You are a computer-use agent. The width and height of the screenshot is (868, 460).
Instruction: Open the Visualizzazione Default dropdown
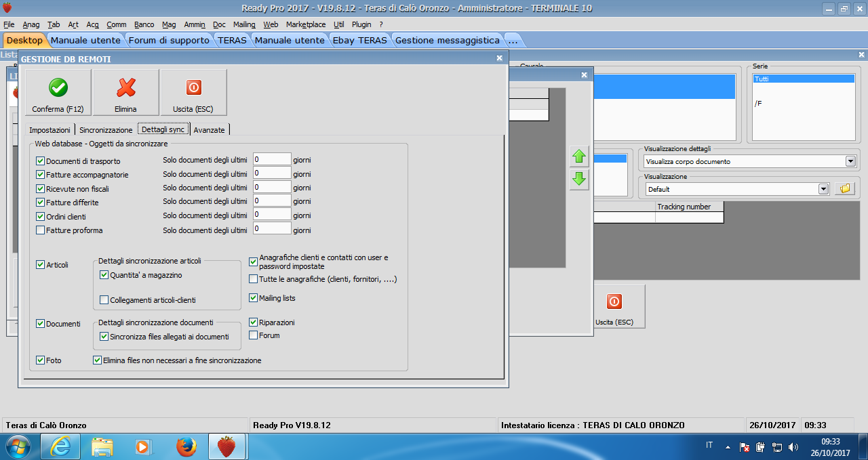click(824, 189)
